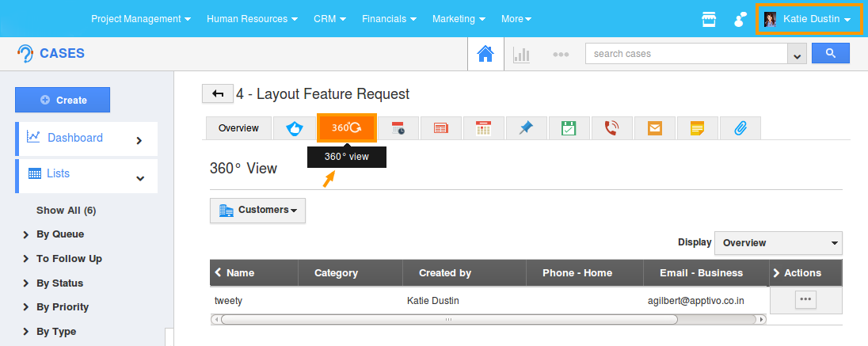Open the Display Overview dropdown

click(778, 243)
